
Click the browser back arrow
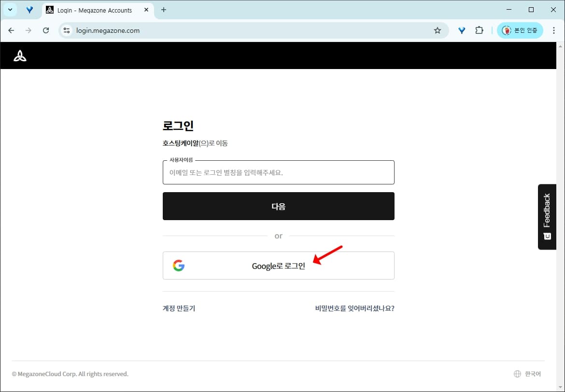[x=11, y=30]
